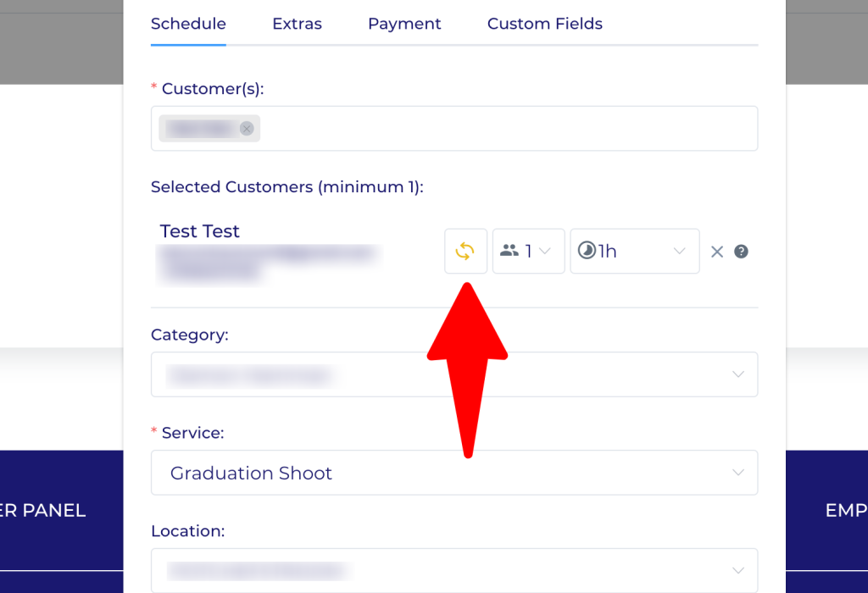
Task: Click the clock icon beside 1h
Action: (x=587, y=251)
